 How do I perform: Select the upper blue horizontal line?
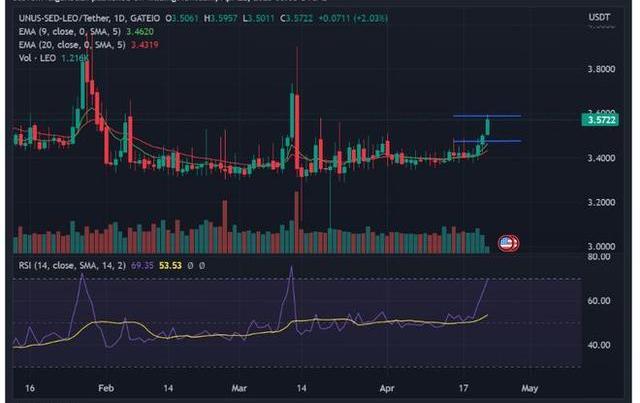(x=486, y=116)
